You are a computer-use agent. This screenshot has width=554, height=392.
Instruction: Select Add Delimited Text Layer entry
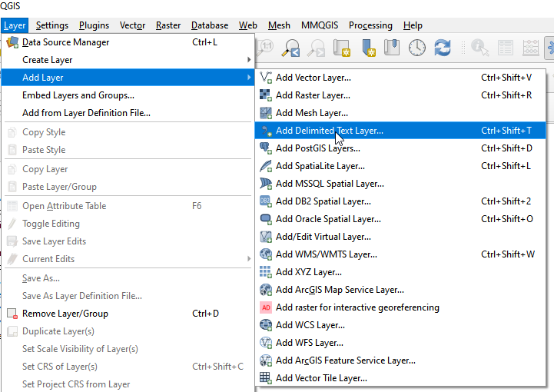coord(400,131)
